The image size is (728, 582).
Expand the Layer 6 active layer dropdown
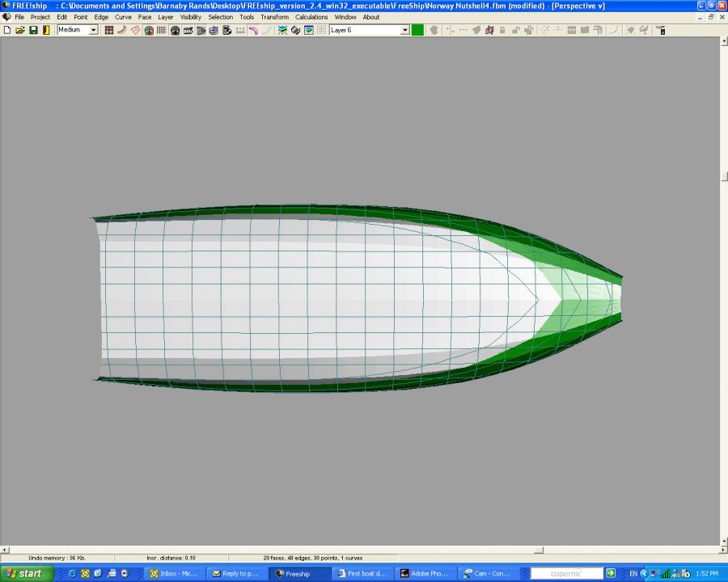coord(405,30)
